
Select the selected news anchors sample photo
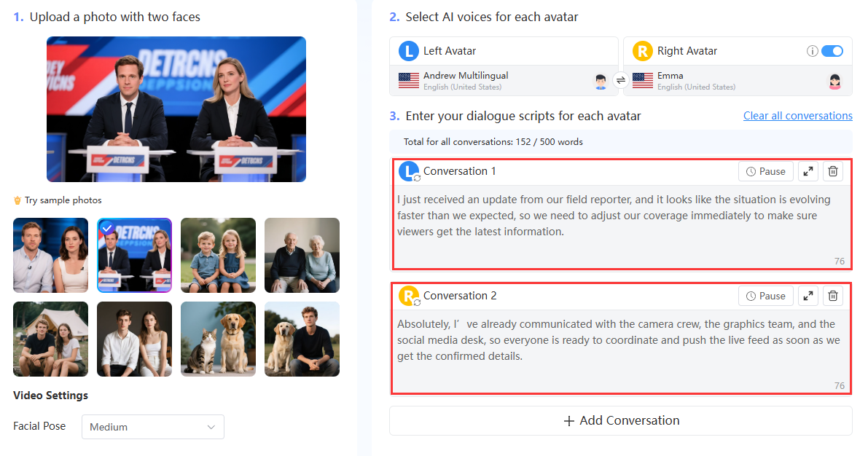pos(135,255)
